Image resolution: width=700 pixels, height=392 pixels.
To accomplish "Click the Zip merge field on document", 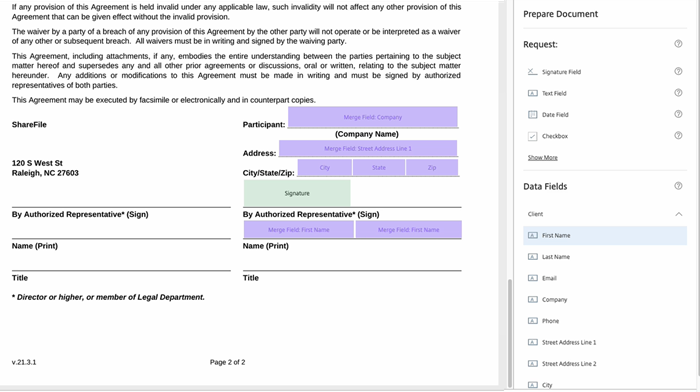I will point(432,167).
